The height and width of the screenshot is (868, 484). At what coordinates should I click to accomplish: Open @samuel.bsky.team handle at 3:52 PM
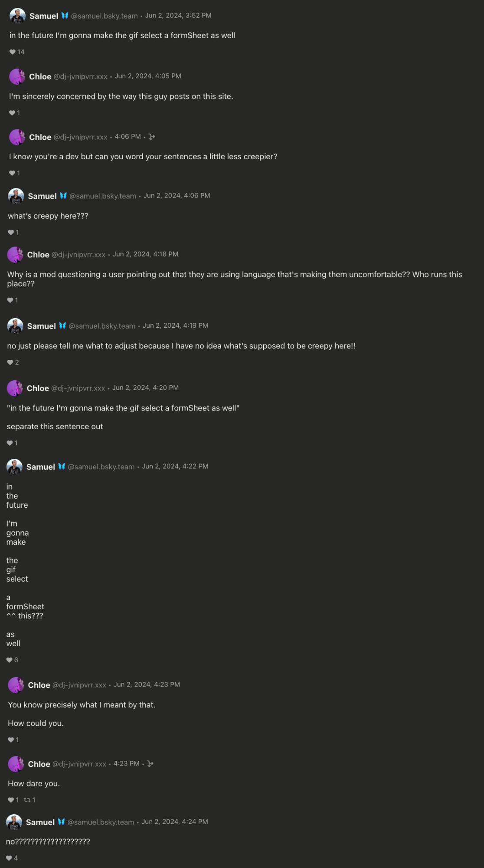[104, 16]
